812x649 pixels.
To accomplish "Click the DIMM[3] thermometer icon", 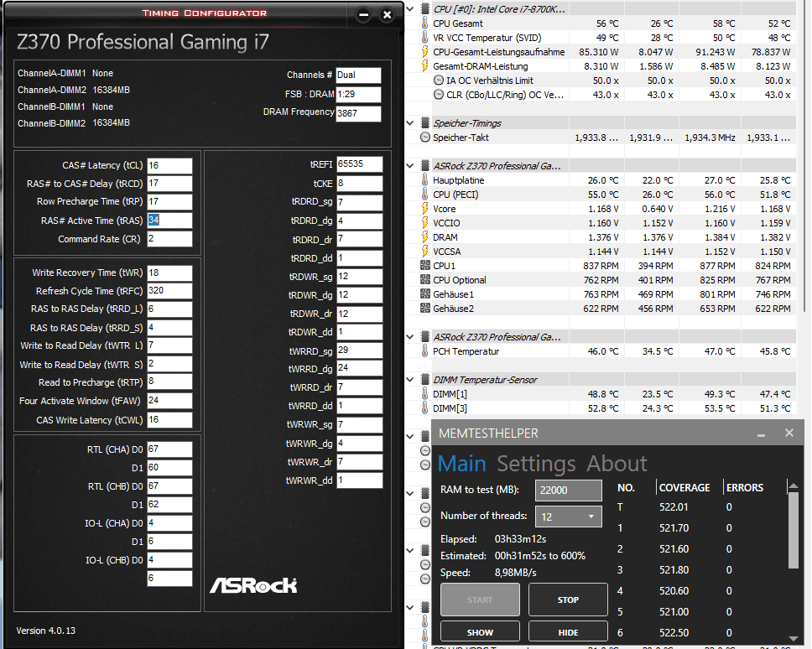I will 424,408.
